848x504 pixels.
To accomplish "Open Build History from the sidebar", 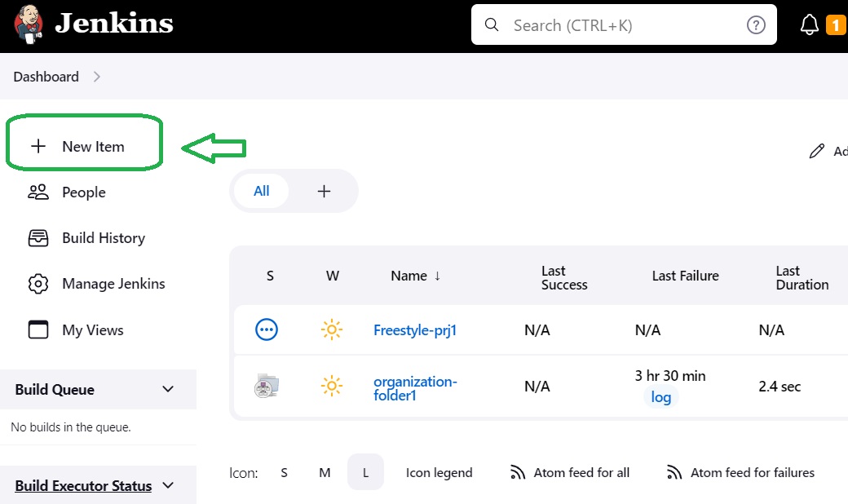I will [x=104, y=238].
